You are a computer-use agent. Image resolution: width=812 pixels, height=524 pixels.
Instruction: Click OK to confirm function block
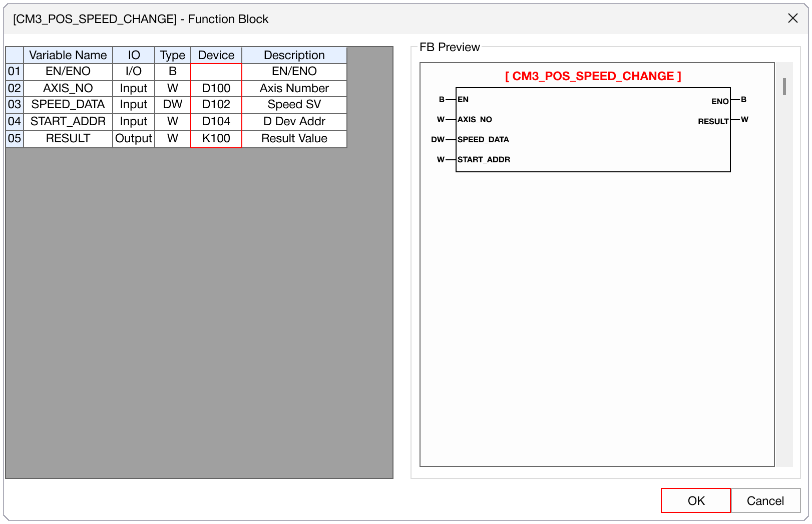click(695, 500)
